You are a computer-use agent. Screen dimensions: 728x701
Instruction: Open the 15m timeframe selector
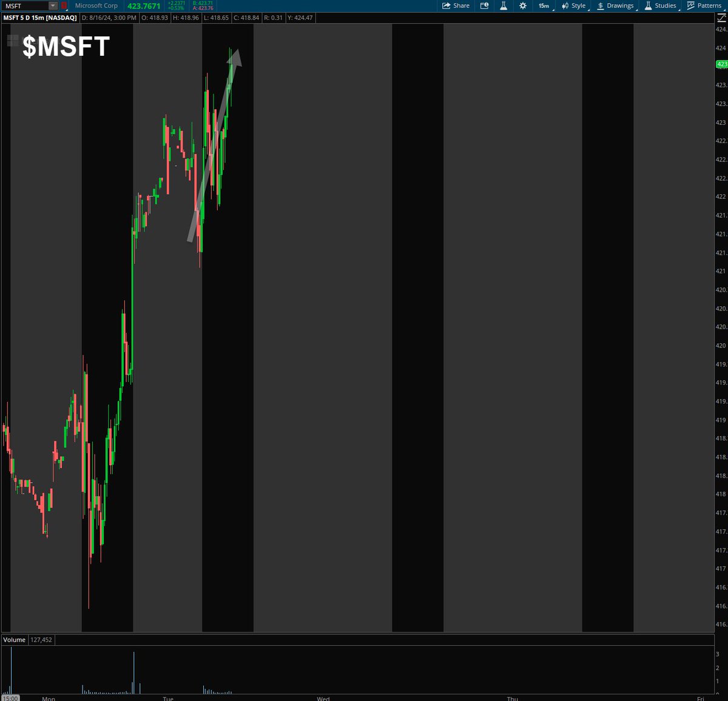point(544,5)
